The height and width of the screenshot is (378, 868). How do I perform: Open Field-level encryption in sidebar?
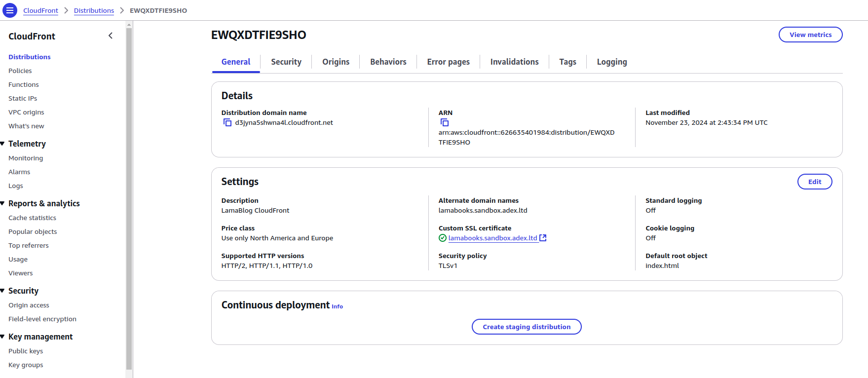click(x=42, y=319)
